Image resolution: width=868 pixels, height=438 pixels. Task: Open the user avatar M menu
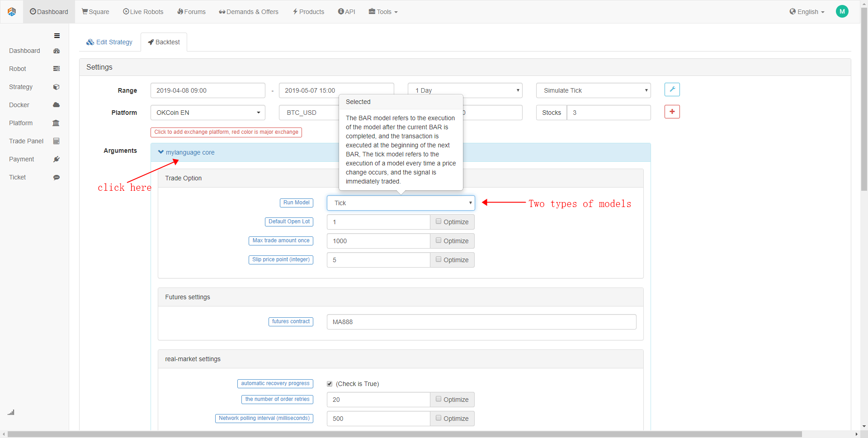(x=842, y=12)
